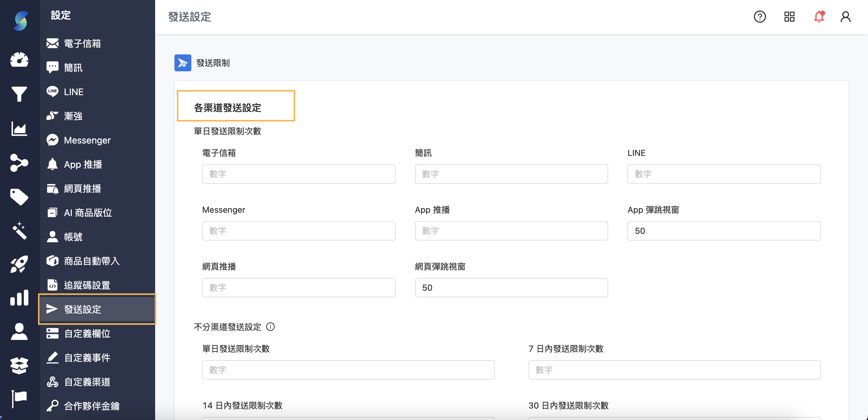Image resolution: width=868 pixels, height=420 pixels.
Task: Select 合作夥伴金鑰 sidebar item
Action: [92, 406]
